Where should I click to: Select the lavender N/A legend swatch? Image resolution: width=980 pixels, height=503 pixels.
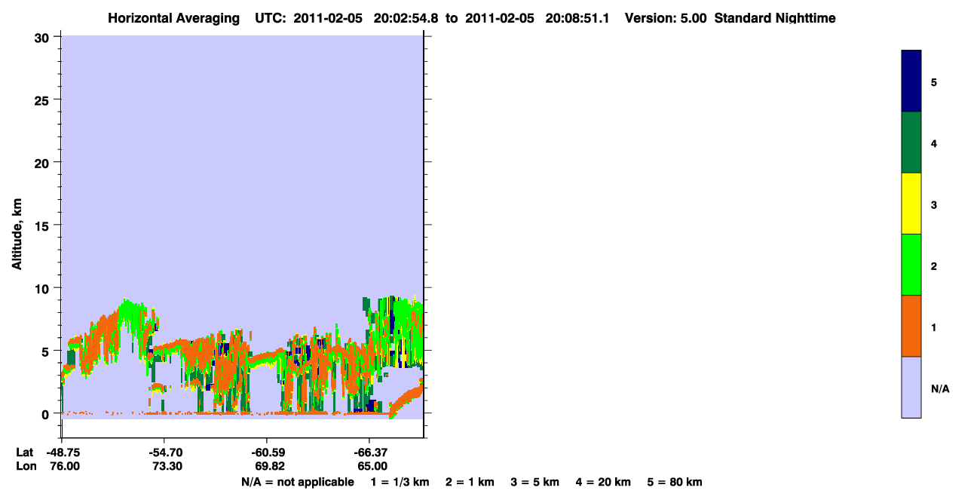pos(911,387)
